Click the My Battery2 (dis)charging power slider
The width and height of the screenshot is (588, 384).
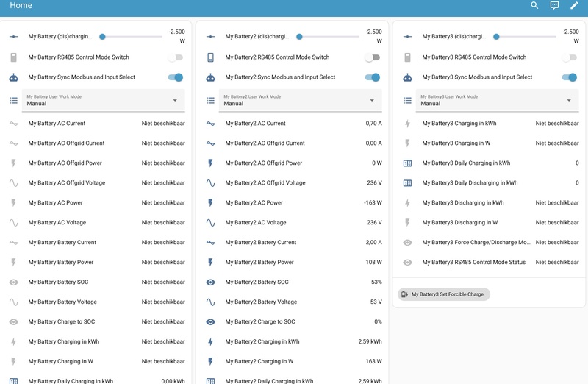point(327,36)
